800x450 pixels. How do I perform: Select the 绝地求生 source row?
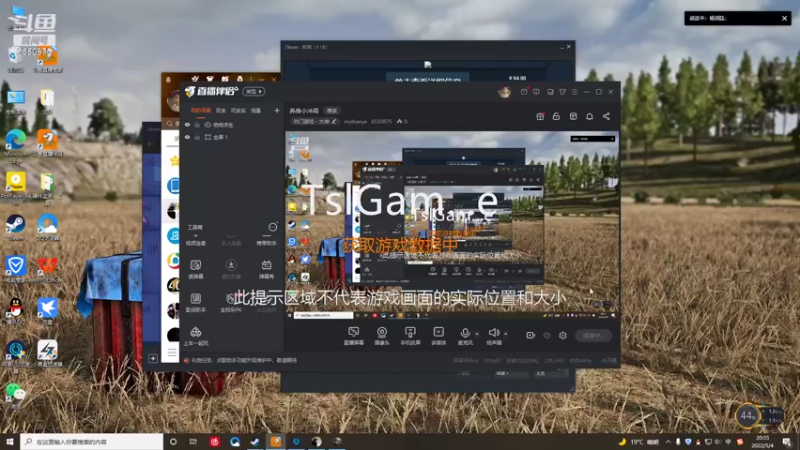tap(232, 125)
